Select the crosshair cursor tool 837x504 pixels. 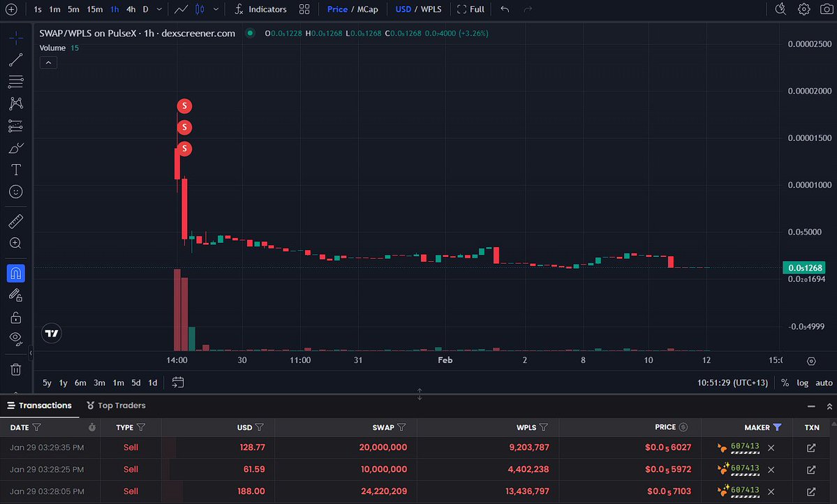(x=15, y=38)
